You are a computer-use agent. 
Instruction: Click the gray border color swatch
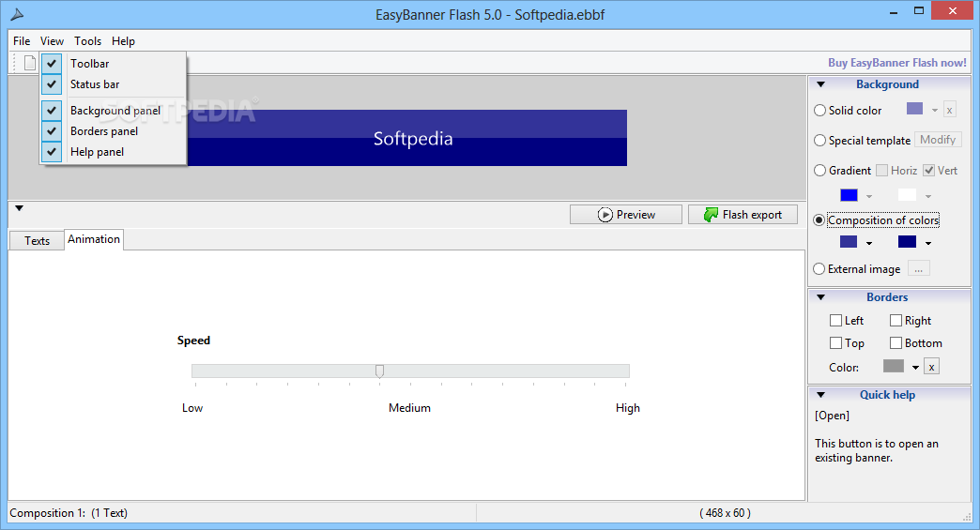pos(893,366)
